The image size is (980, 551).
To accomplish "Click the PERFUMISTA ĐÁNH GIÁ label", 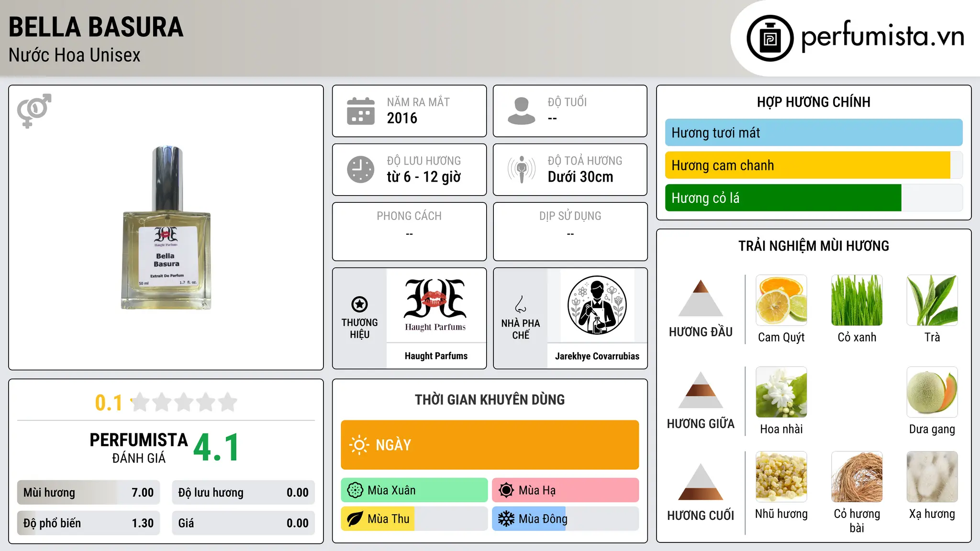I will tap(139, 448).
